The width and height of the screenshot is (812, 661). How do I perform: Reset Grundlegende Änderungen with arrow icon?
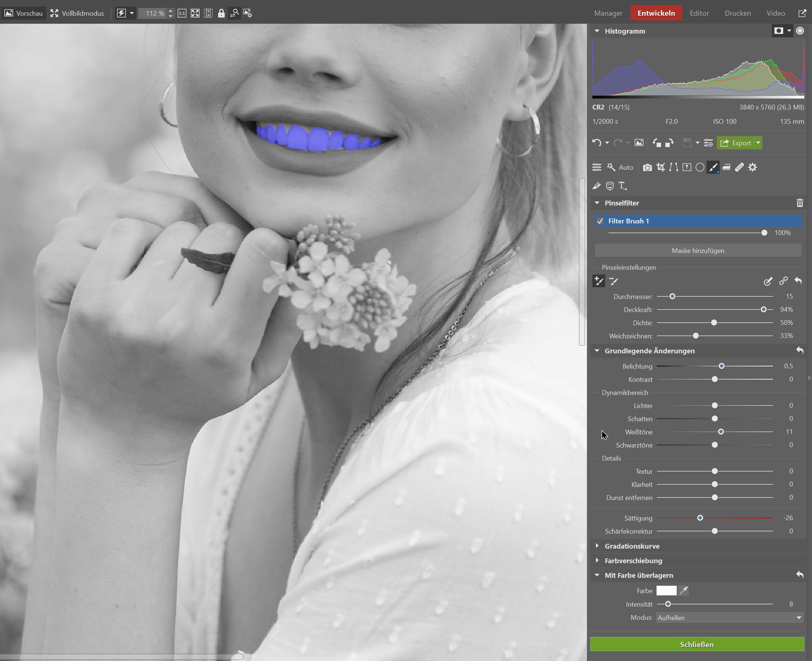point(800,351)
